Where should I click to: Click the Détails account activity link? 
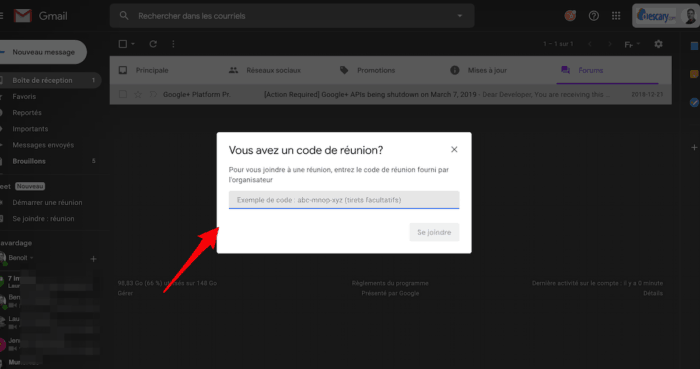point(653,293)
